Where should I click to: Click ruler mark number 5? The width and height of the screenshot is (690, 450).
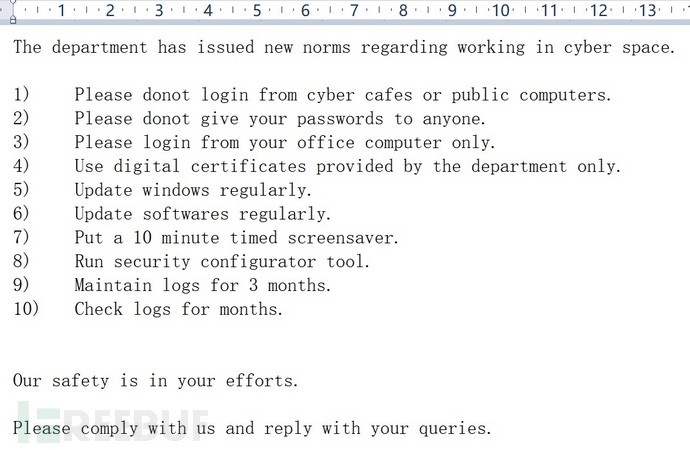[x=257, y=10]
